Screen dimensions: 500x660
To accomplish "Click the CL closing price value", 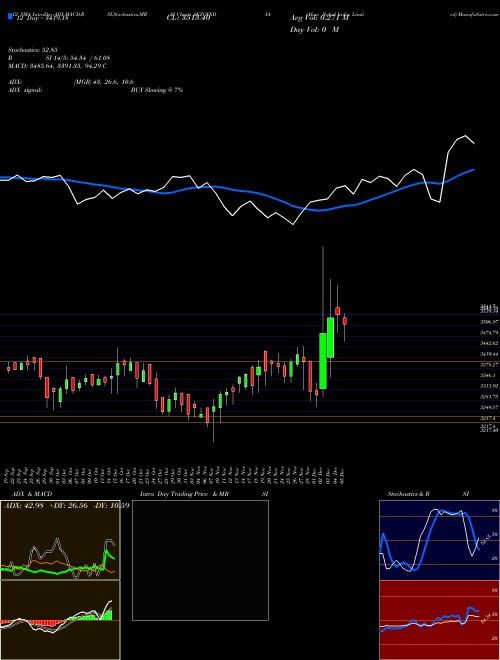I will pos(189,18).
